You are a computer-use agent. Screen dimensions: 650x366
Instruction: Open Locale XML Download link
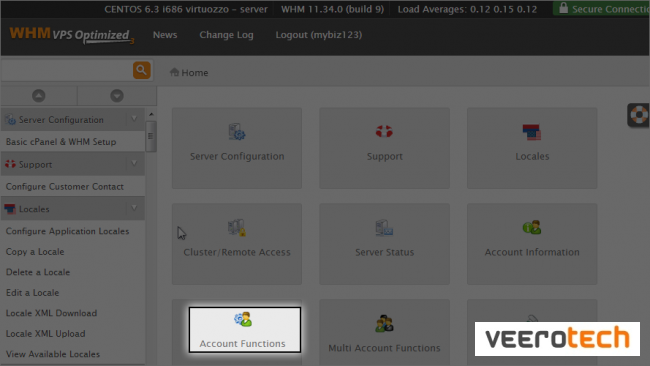tap(51, 313)
